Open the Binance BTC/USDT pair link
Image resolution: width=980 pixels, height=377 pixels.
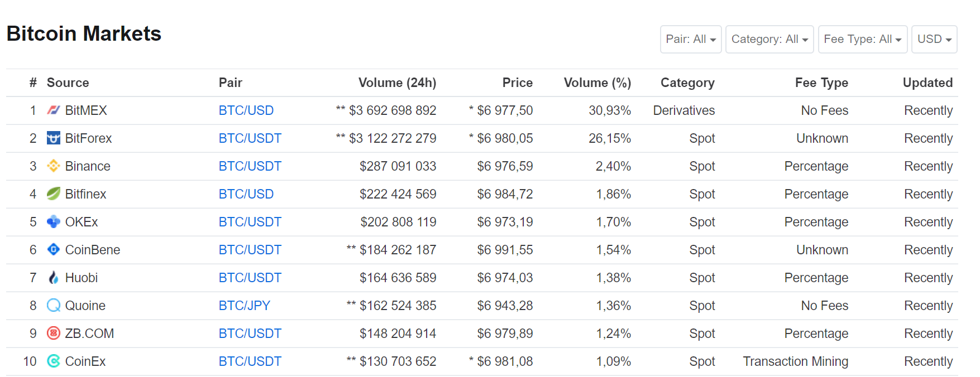250,166
